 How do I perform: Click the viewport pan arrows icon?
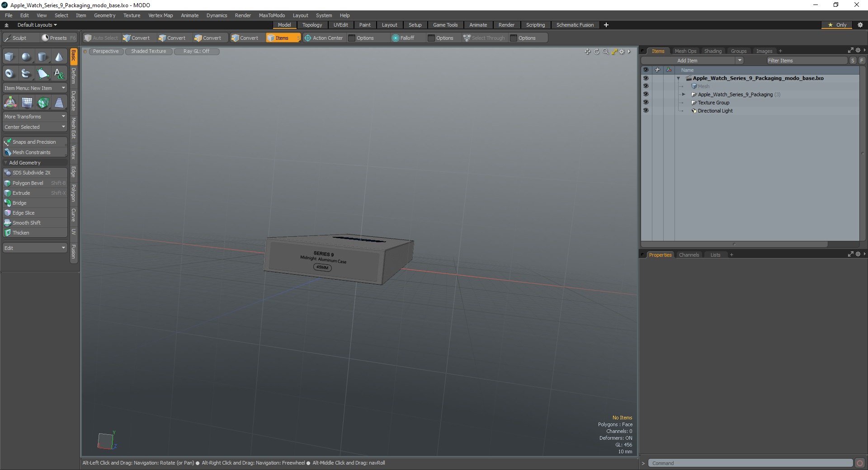tap(587, 52)
